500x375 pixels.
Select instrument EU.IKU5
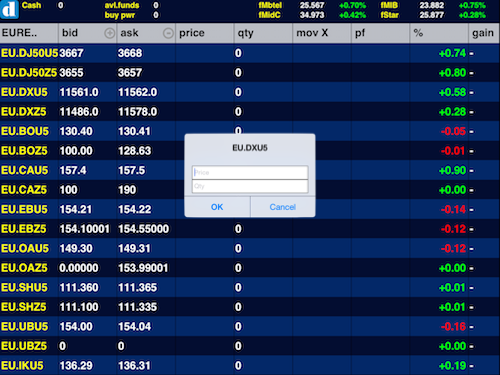pyautogui.click(x=22, y=366)
